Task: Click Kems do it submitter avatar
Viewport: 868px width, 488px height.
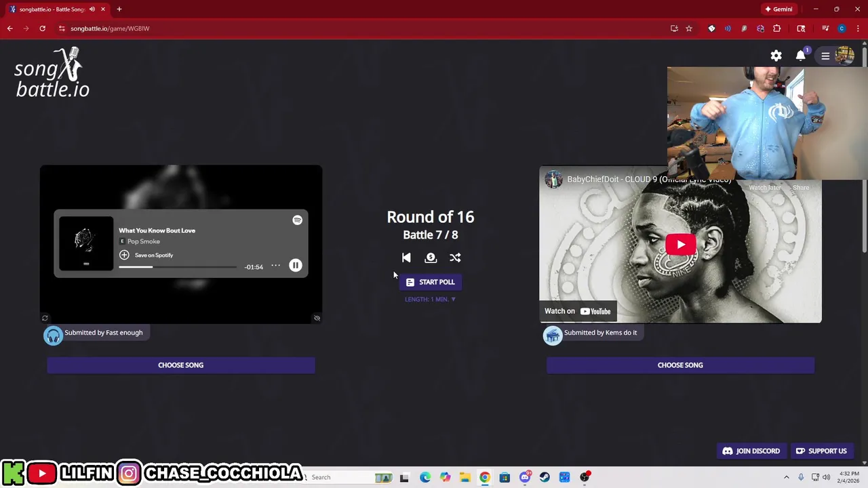Action: (x=553, y=335)
